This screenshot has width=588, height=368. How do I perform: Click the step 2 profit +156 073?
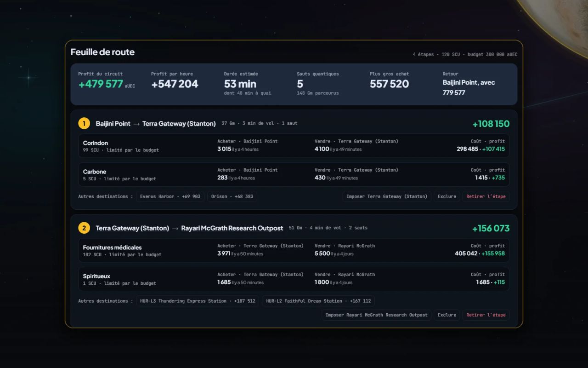[x=491, y=228]
